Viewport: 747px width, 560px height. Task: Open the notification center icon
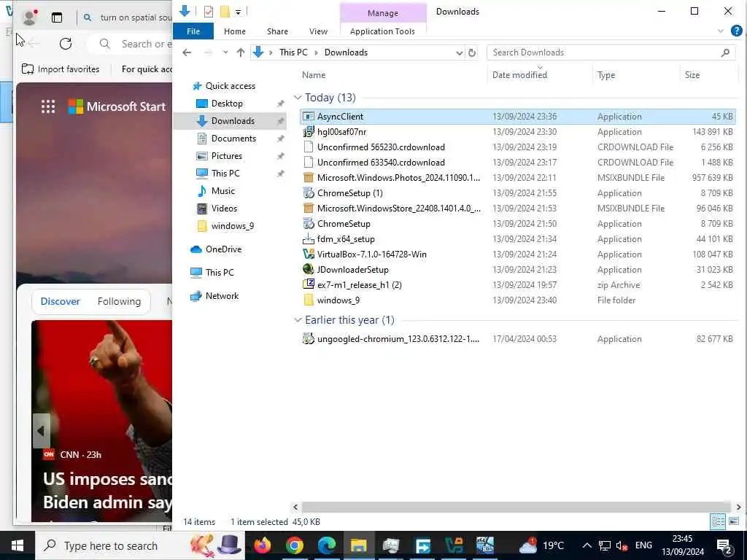click(x=724, y=545)
